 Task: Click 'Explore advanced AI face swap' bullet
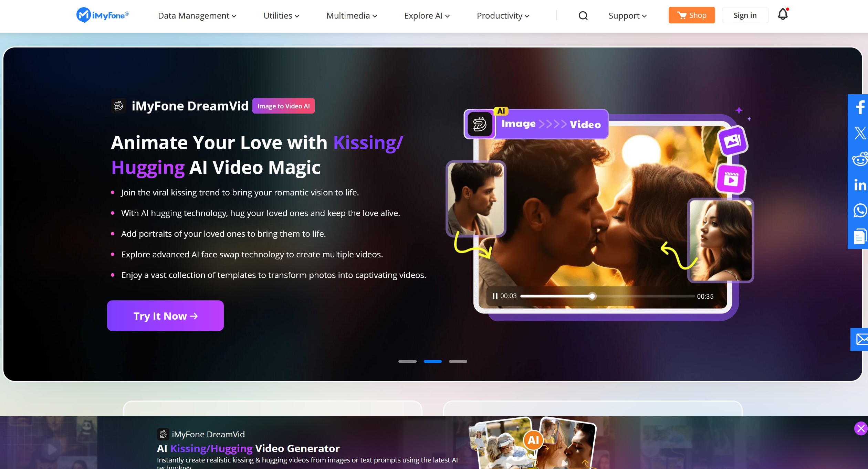tap(252, 254)
